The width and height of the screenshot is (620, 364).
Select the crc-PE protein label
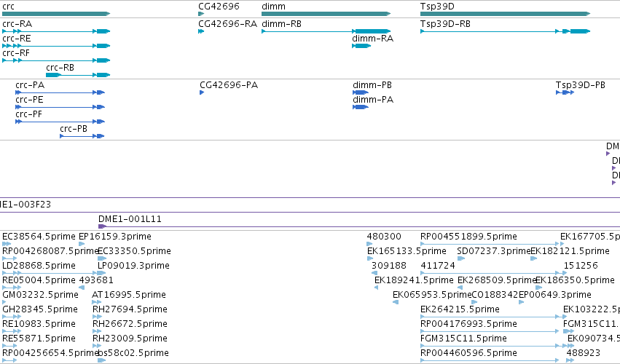[29, 100]
